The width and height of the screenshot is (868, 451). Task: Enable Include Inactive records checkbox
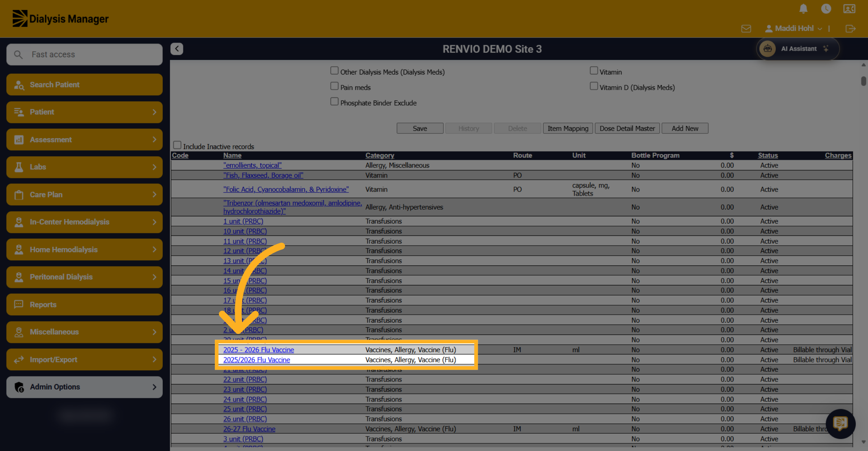point(177,145)
